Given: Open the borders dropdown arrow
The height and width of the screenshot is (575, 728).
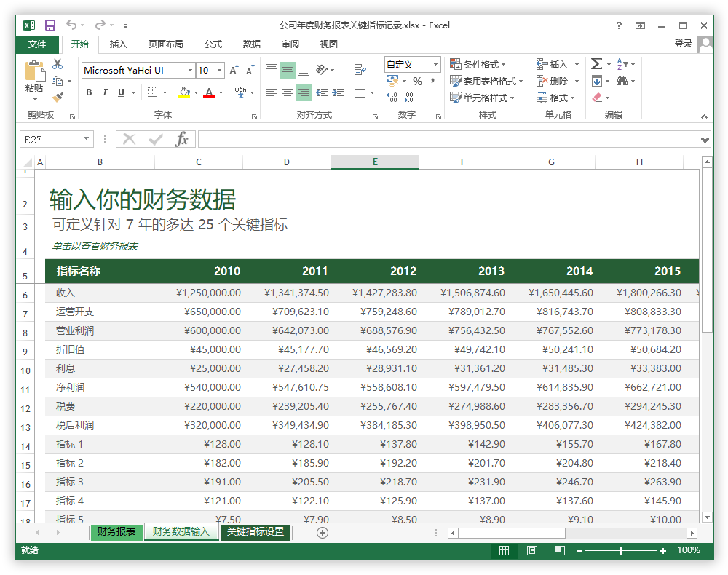Looking at the screenshot, I should coord(165,92).
